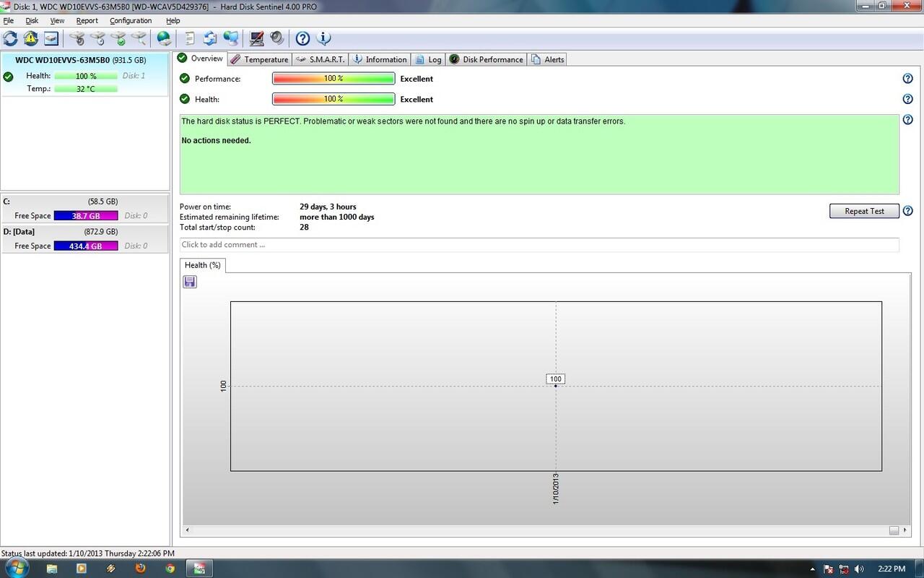Click the '29 days, 3 hours' power on value
The width and height of the screenshot is (924, 578).
[x=328, y=207]
